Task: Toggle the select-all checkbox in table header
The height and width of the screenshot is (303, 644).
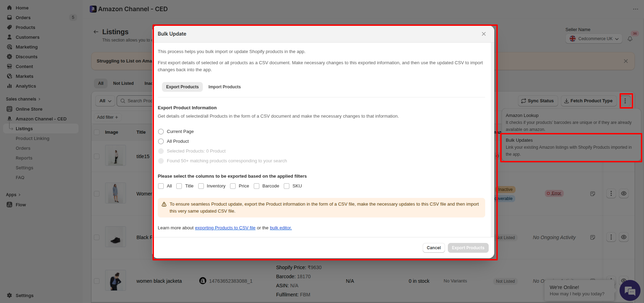Action: click(x=97, y=132)
